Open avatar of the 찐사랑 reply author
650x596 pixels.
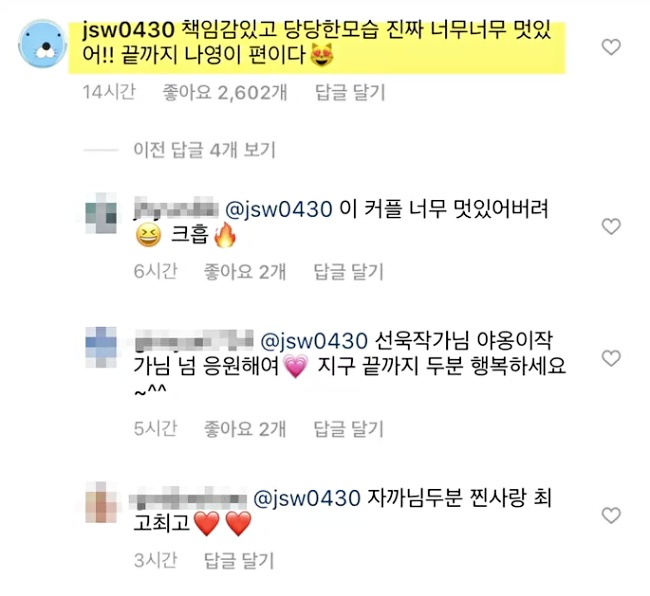(102, 502)
